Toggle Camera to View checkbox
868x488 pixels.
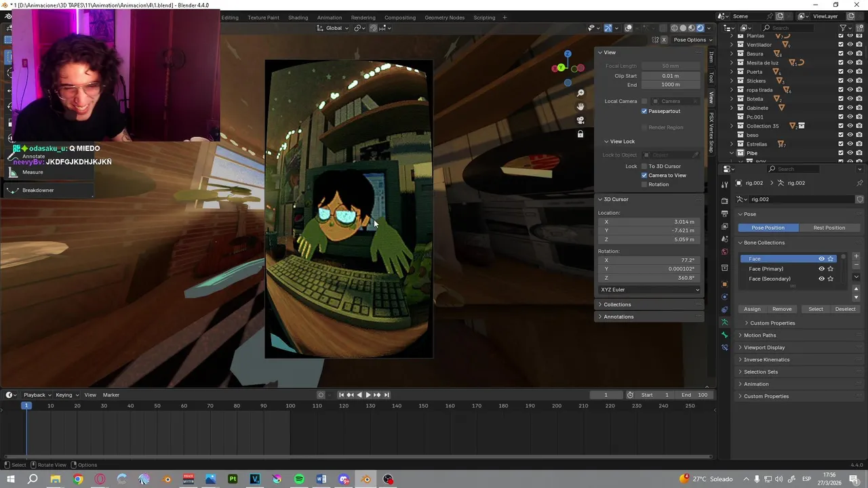644,175
